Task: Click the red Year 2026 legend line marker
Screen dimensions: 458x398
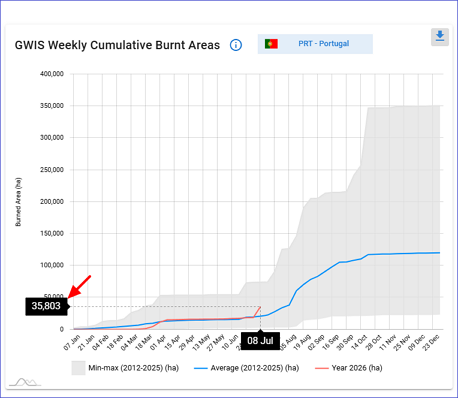Action: 322,368
